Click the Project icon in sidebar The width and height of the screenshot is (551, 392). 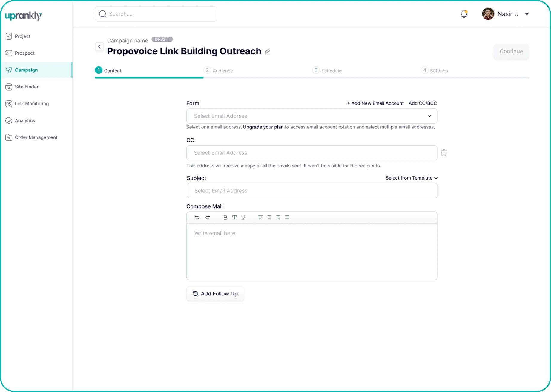pos(9,36)
